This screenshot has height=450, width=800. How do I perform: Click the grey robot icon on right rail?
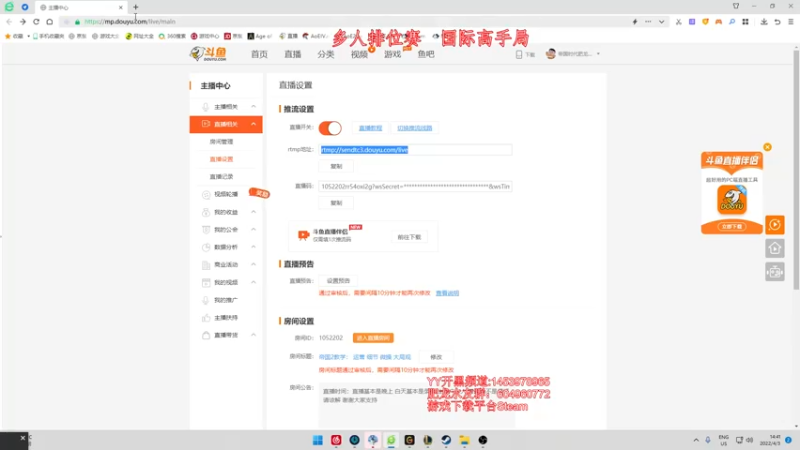[775, 272]
